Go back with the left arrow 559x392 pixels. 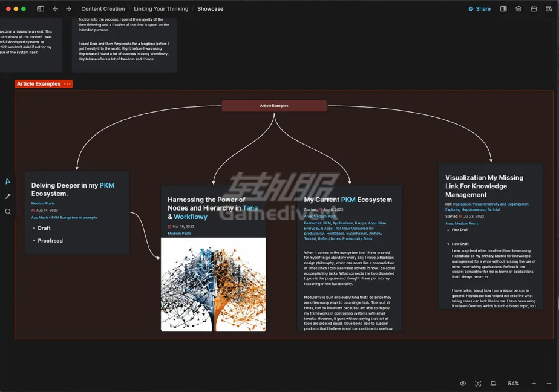pyautogui.click(x=56, y=9)
